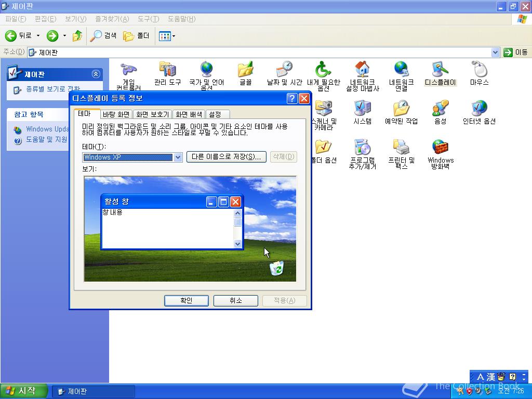Open 폴더 옵션 icon
Screen dimensions: 532x399
click(324, 151)
